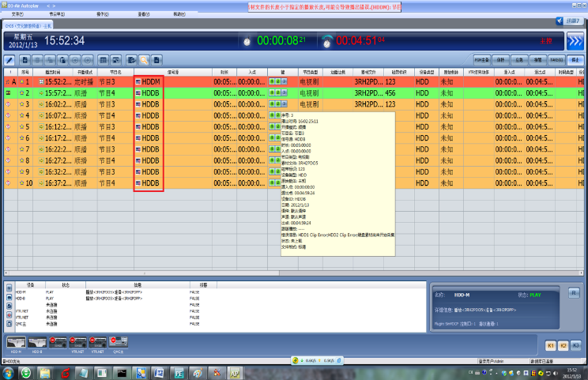Select the HDDM signal source cell in row 1
The height and width of the screenshot is (380, 588).
pyautogui.click(x=149, y=81)
